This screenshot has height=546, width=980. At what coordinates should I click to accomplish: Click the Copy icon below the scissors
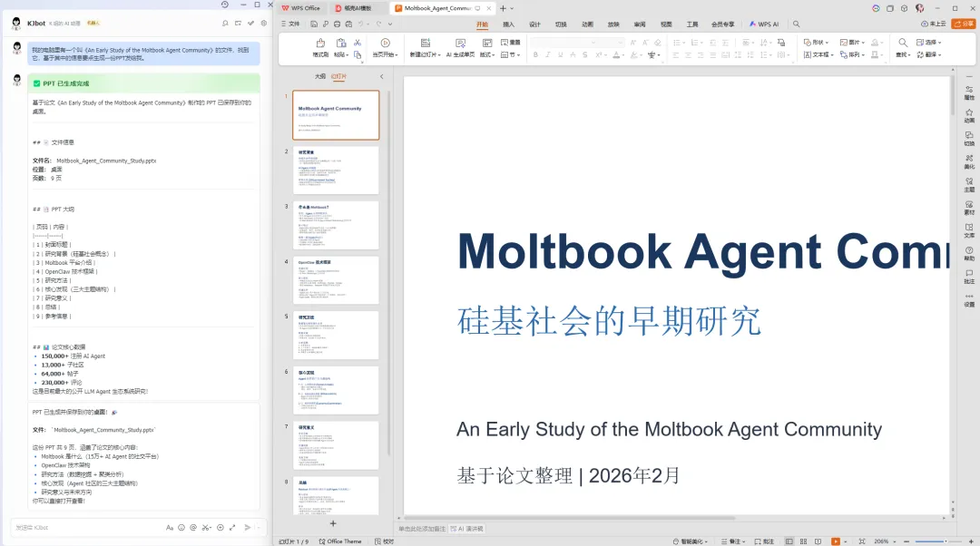[x=358, y=54]
